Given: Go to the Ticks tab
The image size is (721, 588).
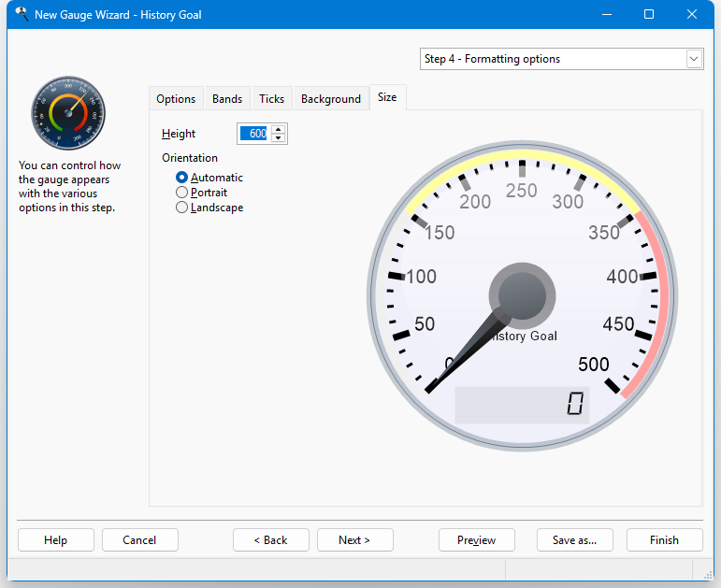Looking at the screenshot, I should pyautogui.click(x=271, y=99).
